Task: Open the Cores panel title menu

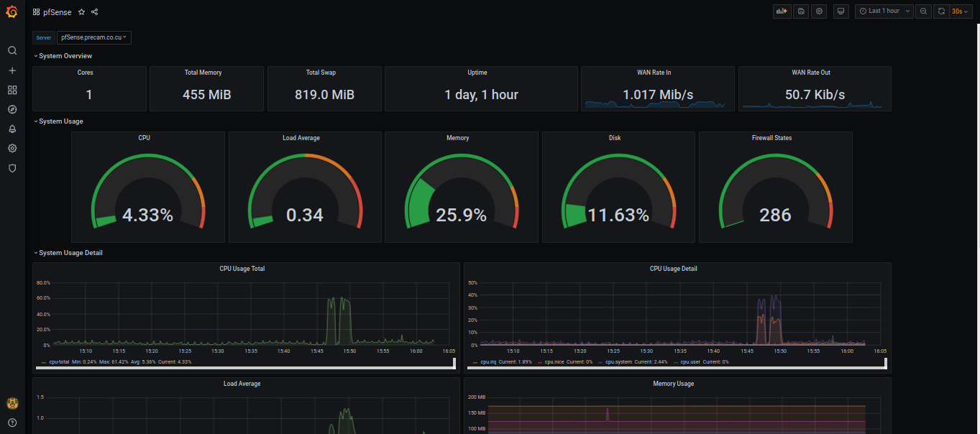Action: (86, 73)
